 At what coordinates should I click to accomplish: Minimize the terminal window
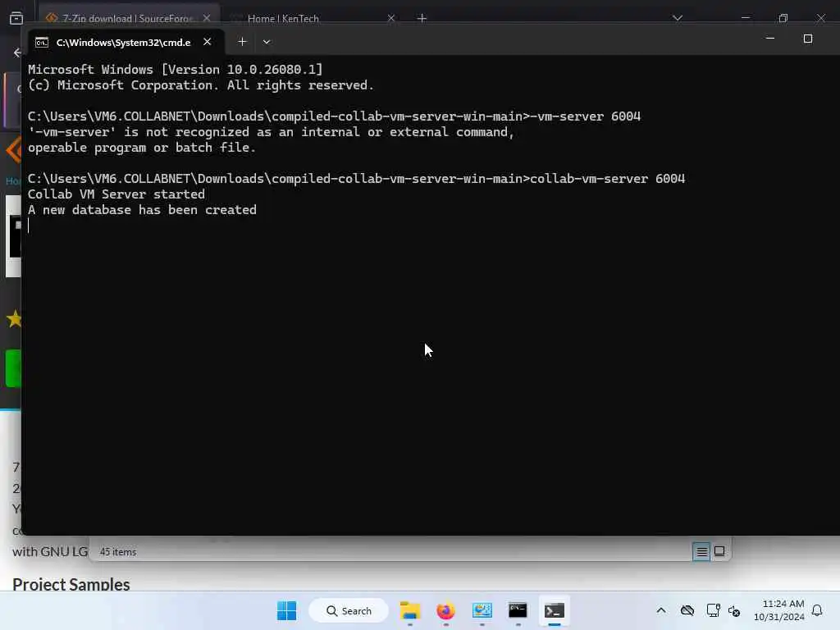[769, 39]
